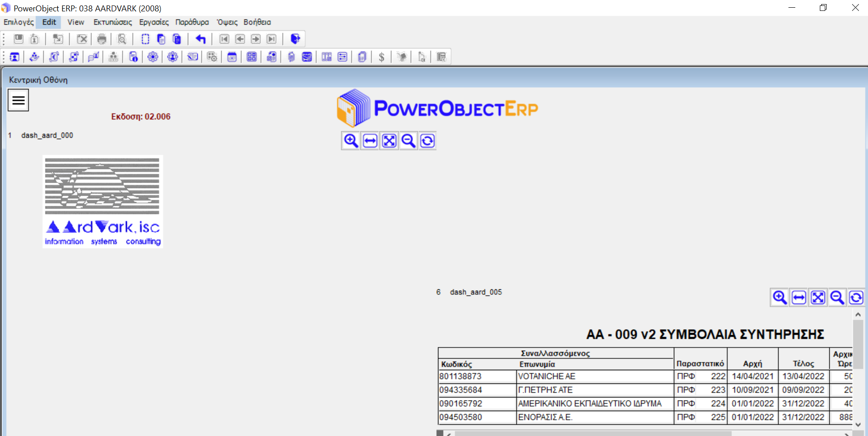Click the printer icon in the toolbar
This screenshot has height=436, width=868.
coord(102,39)
